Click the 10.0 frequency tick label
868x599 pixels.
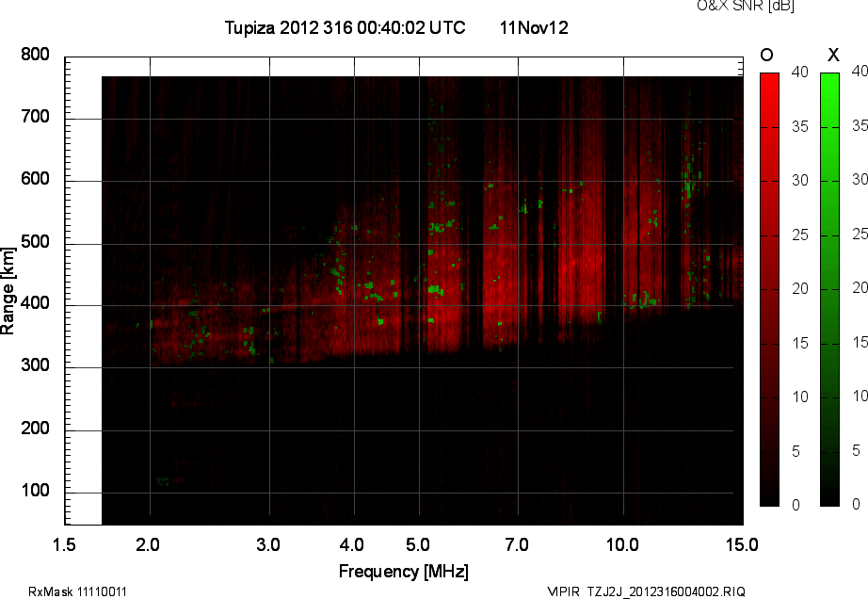pyautogui.click(x=622, y=544)
